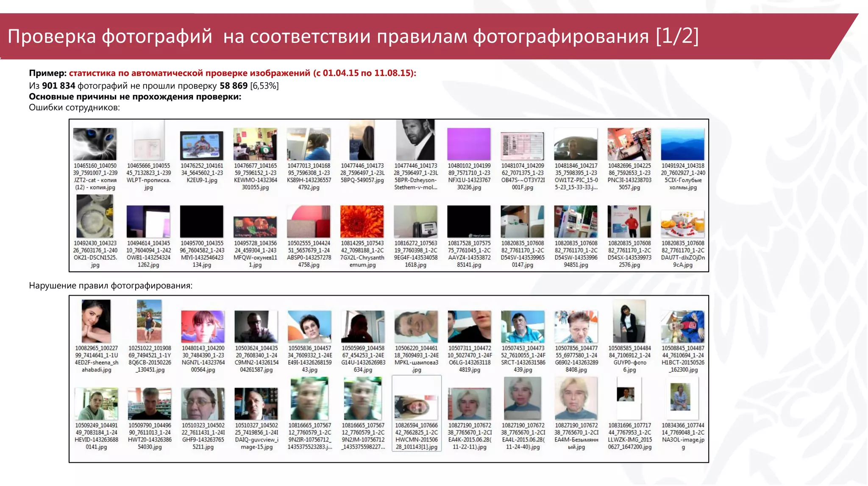The width and height of the screenshot is (868, 486).
Task: Select the pool photo thumbnail 8Q6CB-20150226
Action: coord(149,321)
